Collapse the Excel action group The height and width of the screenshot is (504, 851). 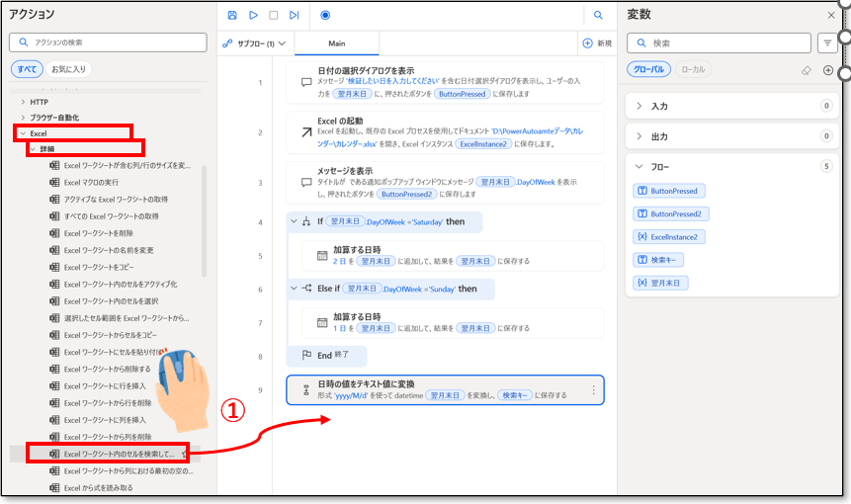coord(23,132)
